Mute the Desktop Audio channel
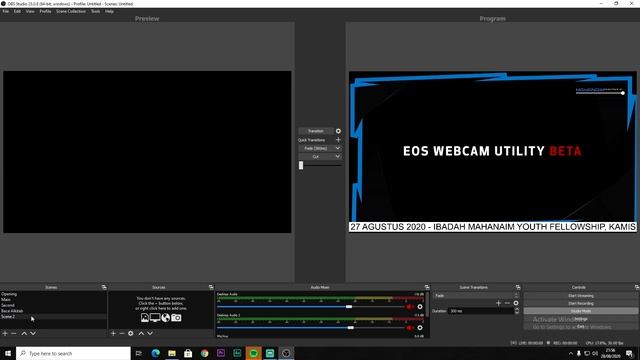The width and height of the screenshot is (640, 360). coord(409,307)
